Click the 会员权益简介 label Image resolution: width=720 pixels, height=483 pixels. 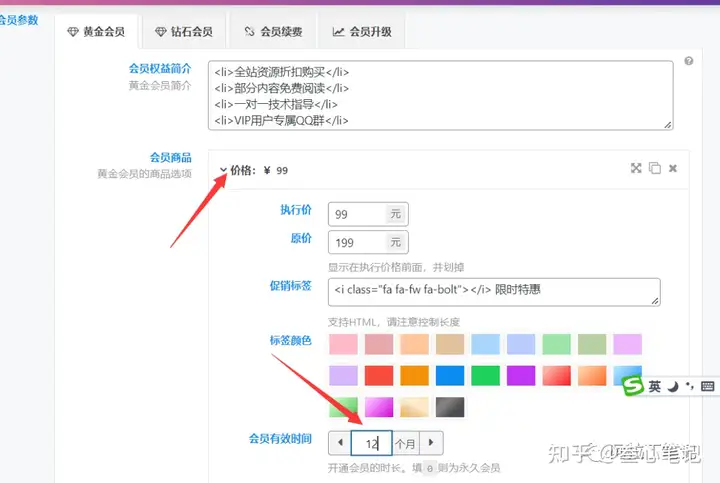[160, 69]
